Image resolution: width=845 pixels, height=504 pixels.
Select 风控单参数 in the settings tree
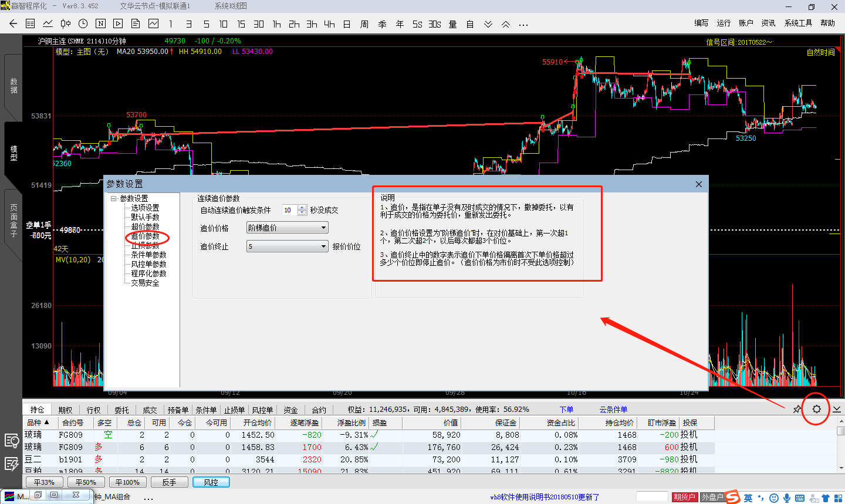(x=148, y=264)
